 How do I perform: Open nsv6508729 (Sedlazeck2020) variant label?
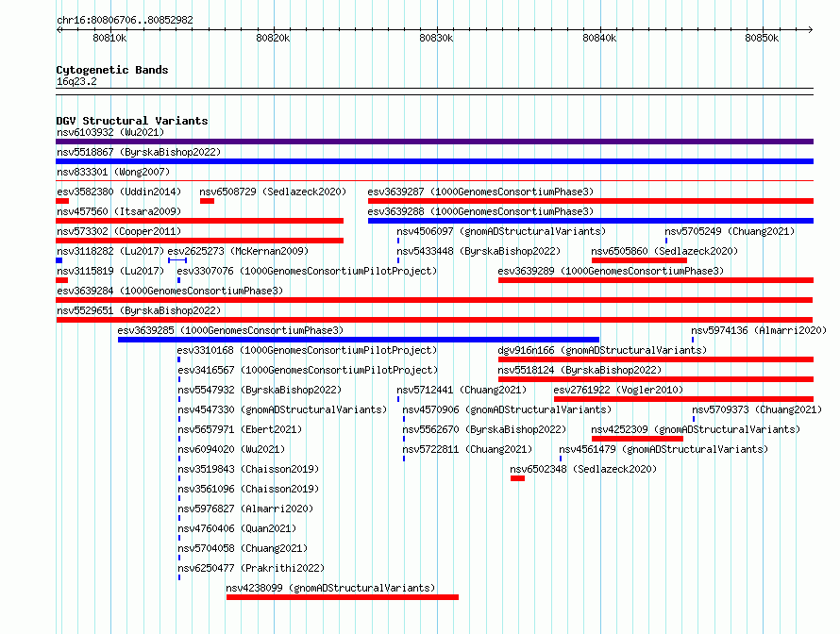[273, 192]
